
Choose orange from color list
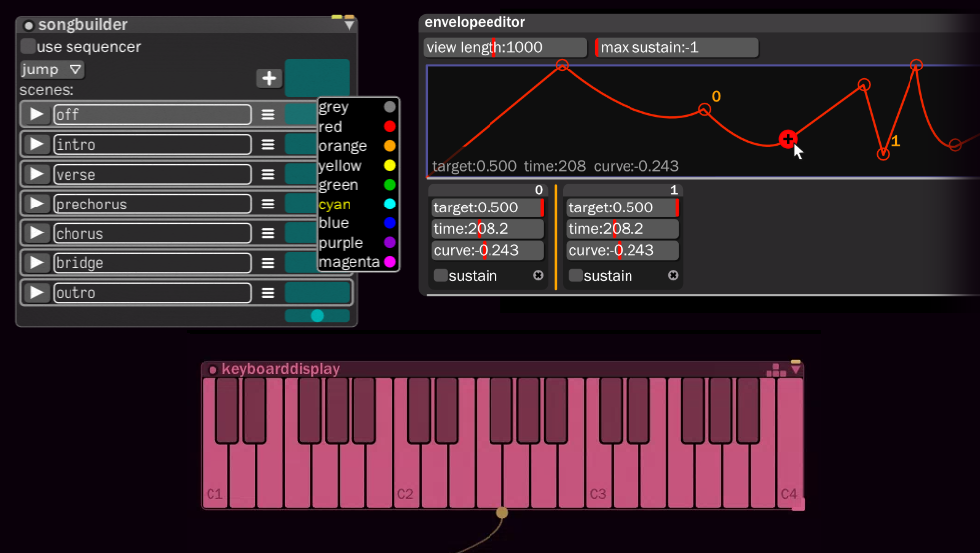pyautogui.click(x=357, y=146)
